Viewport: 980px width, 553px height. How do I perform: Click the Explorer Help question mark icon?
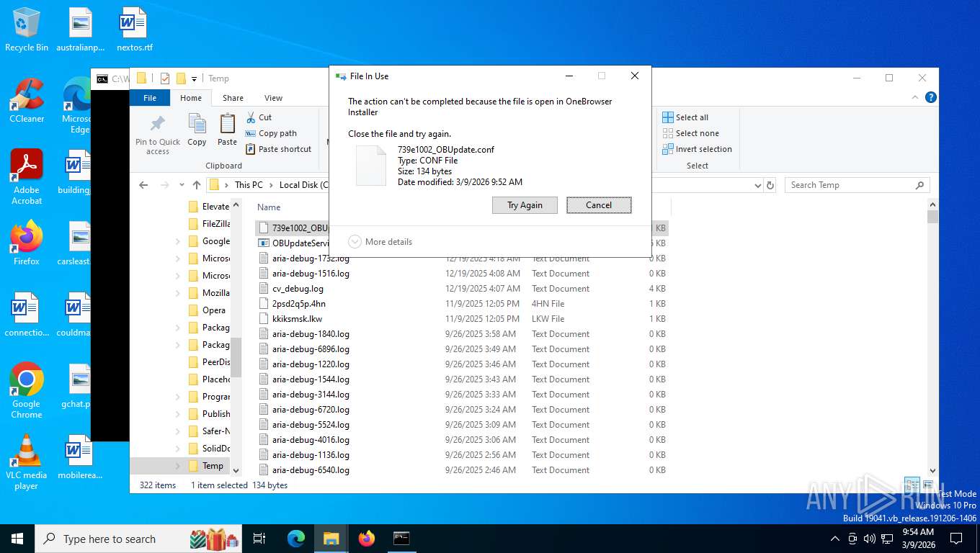point(931,98)
